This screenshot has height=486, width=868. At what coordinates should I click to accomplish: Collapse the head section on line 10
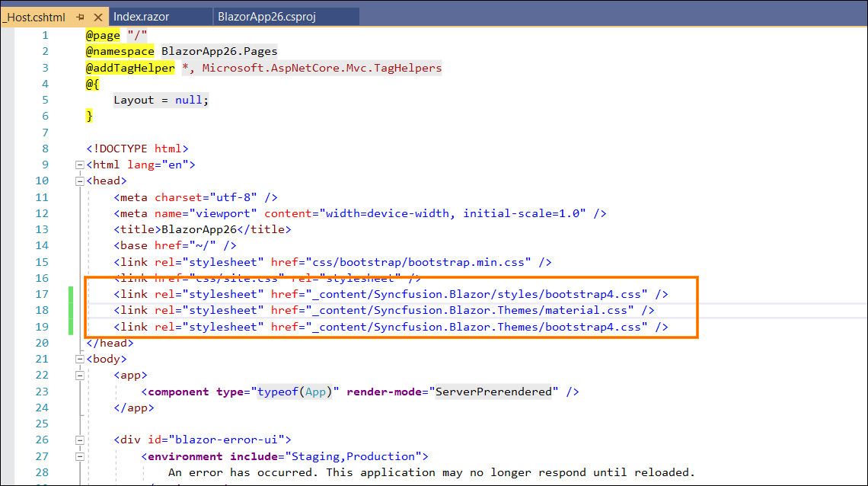coord(80,181)
